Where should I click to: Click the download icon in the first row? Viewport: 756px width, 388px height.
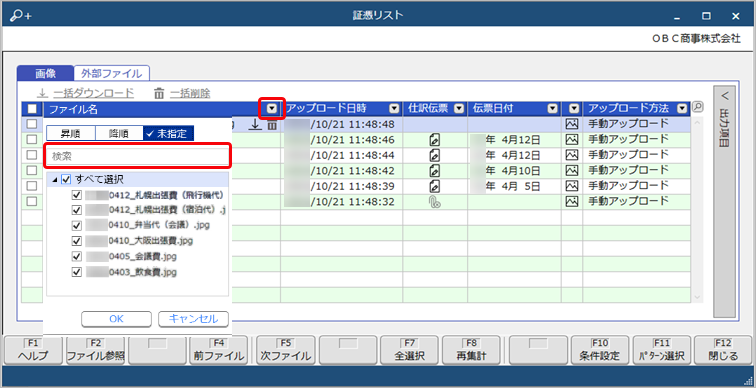click(x=256, y=125)
